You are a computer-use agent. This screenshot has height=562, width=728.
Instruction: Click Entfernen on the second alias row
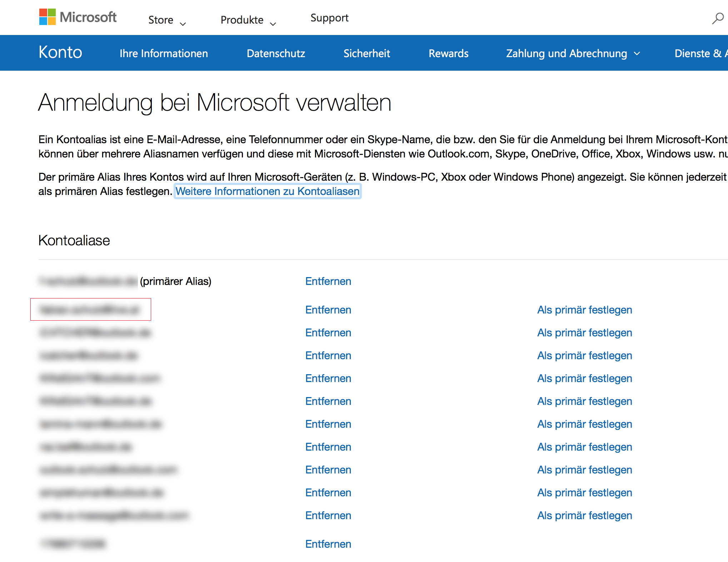pos(328,310)
